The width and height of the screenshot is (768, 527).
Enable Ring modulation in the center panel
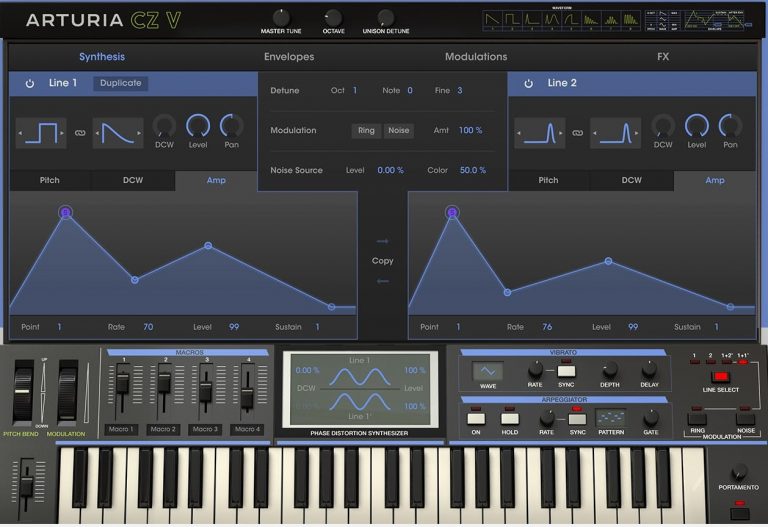366,131
